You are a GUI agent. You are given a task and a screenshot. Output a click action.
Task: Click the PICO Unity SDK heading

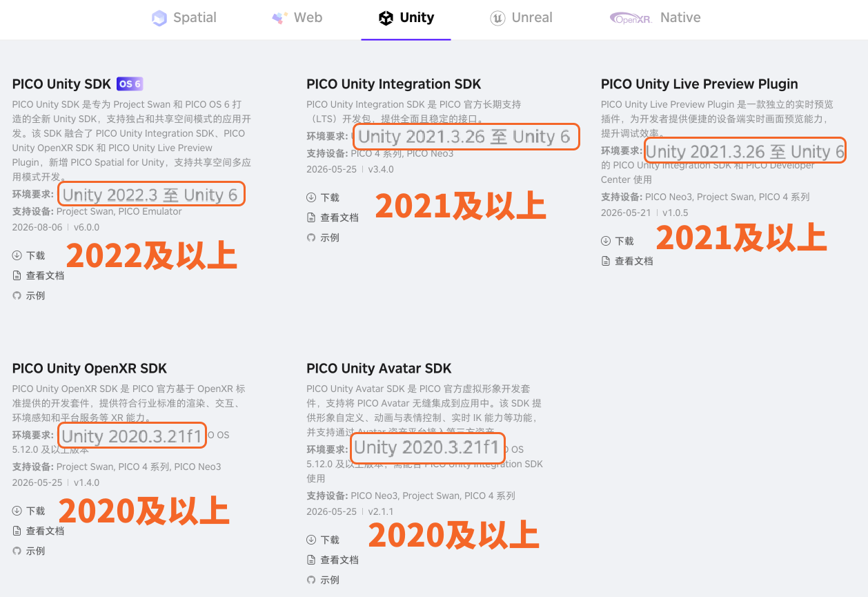pos(61,84)
